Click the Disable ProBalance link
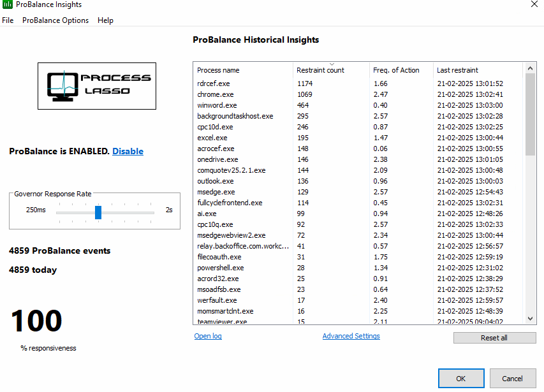This screenshot has width=544, height=392. click(x=128, y=151)
